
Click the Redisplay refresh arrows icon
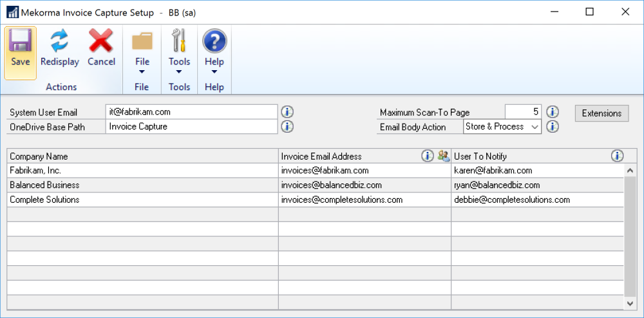click(59, 41)
